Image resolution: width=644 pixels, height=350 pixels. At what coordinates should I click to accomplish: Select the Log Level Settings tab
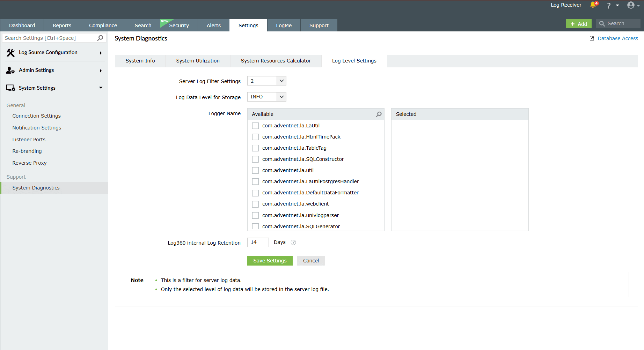point(354,61)
